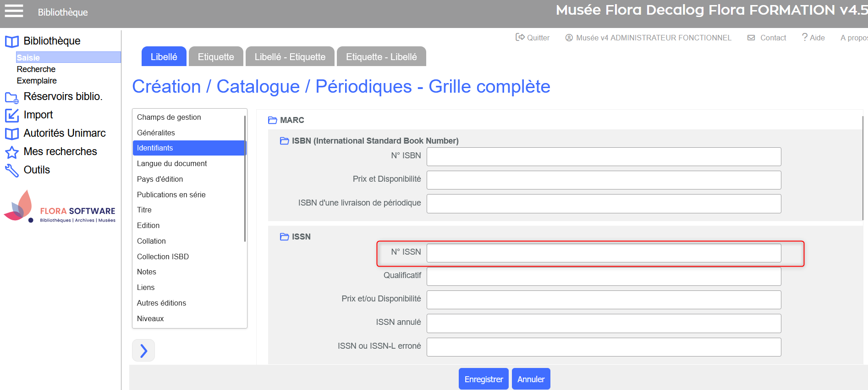Click the Mes recherches star icon
Image resolution: width=868 pixels, height=390 pixels.
pyautogui.click(x=11, y=152)
